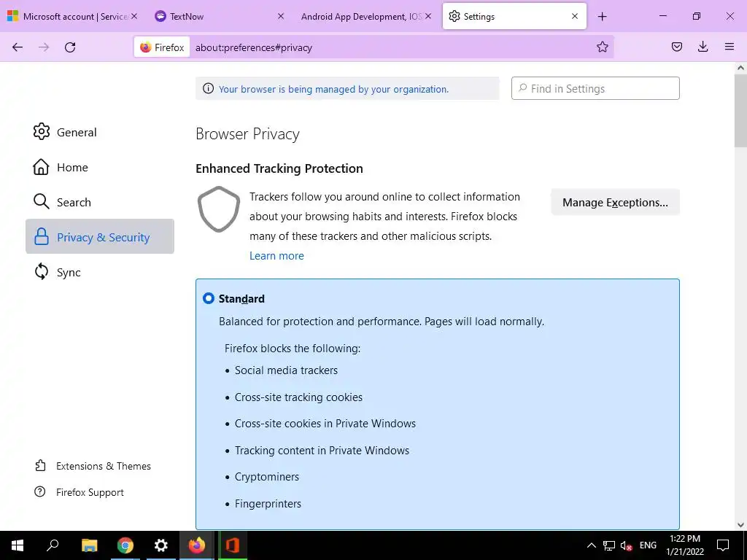Select the Settings tab
The height and width of the screenshot is (560, 747).
click(x=514, y=16)
